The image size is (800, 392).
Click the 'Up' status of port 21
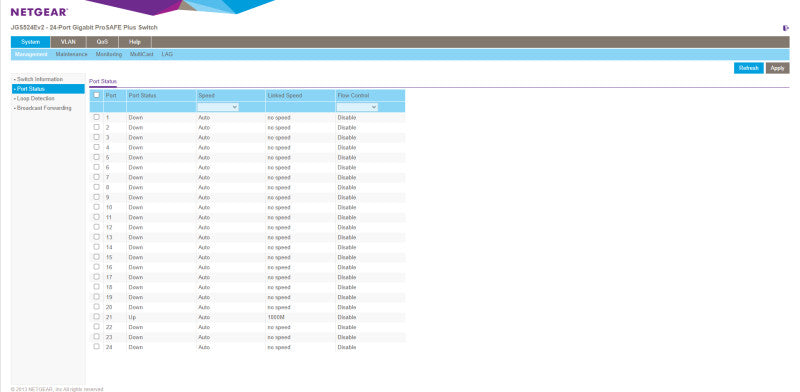[132, 317]
